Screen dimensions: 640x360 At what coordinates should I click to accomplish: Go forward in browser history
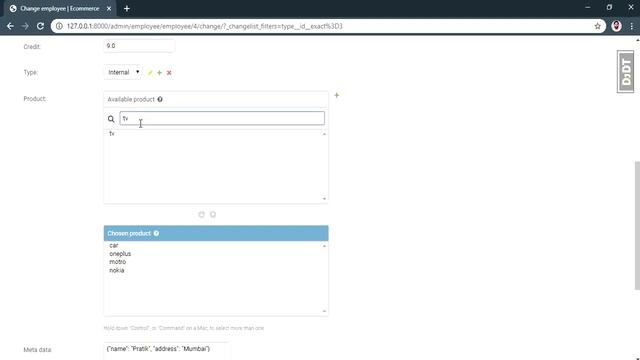click(25, 26)
